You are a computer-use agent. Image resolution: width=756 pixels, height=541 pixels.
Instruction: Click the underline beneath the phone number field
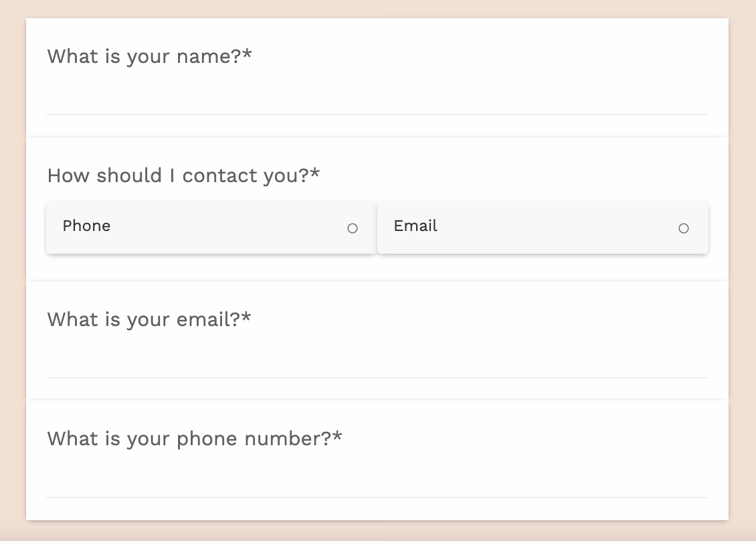tap(377, 497)
